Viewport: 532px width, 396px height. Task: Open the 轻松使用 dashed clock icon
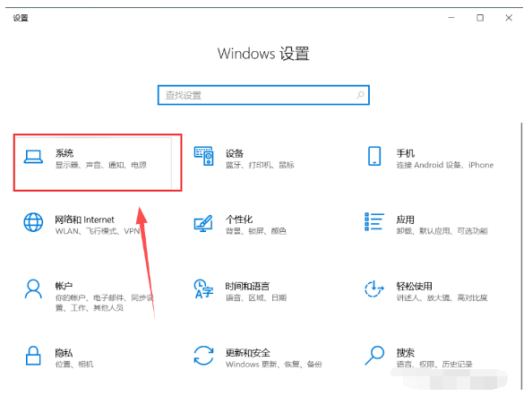click(x=374, y=288)
